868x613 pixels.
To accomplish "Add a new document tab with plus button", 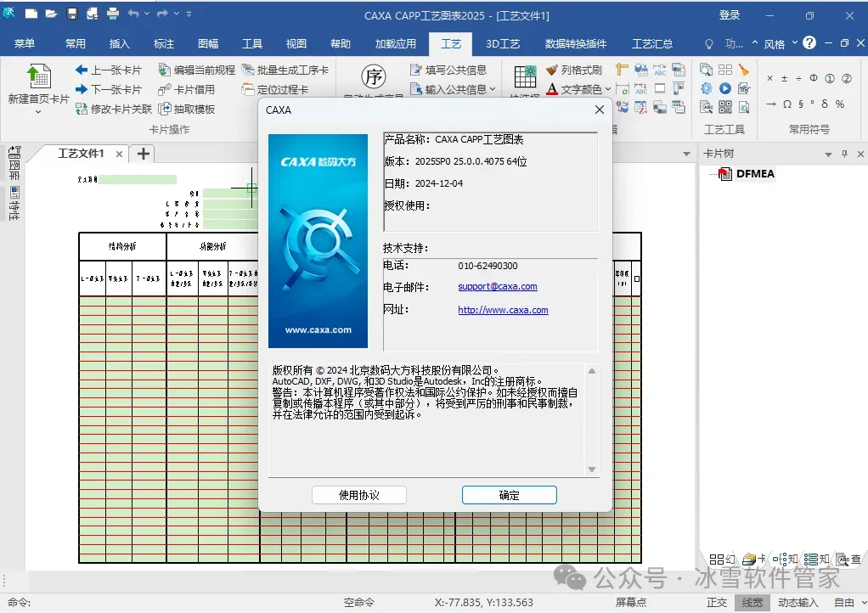I will (144, 154).
